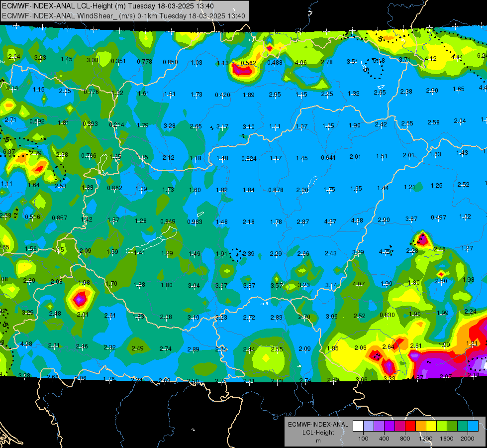
Task: Click the wind shear value 0.393
Action: coord(91,124)
